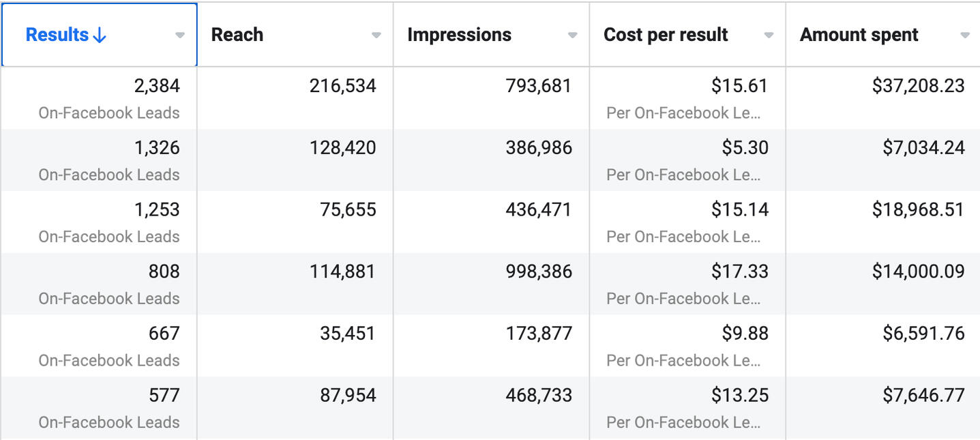
Task: Click the 75,655 reach value
Action: coord(348,209)
